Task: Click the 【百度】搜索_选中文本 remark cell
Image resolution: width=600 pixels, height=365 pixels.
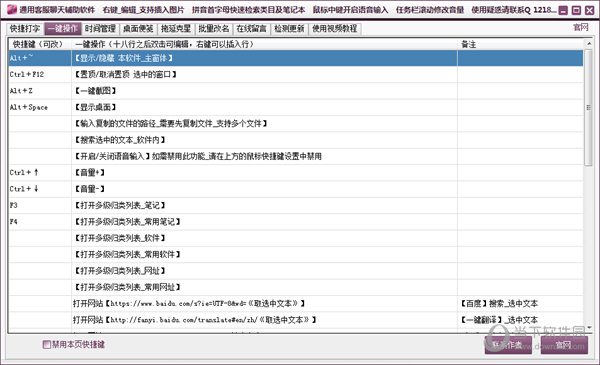Action: pos(520,304)
